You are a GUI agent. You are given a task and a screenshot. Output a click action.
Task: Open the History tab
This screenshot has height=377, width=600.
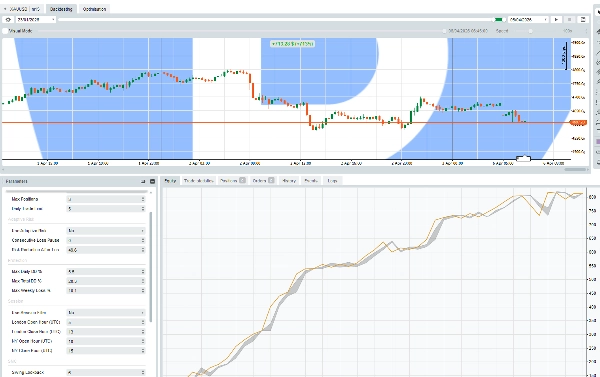(x=289, y=181)
